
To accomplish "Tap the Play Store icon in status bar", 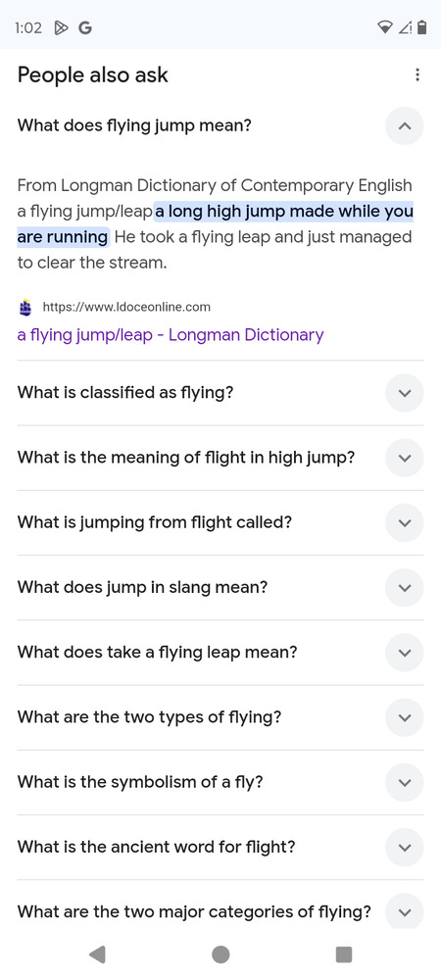I will pos(61,27).
